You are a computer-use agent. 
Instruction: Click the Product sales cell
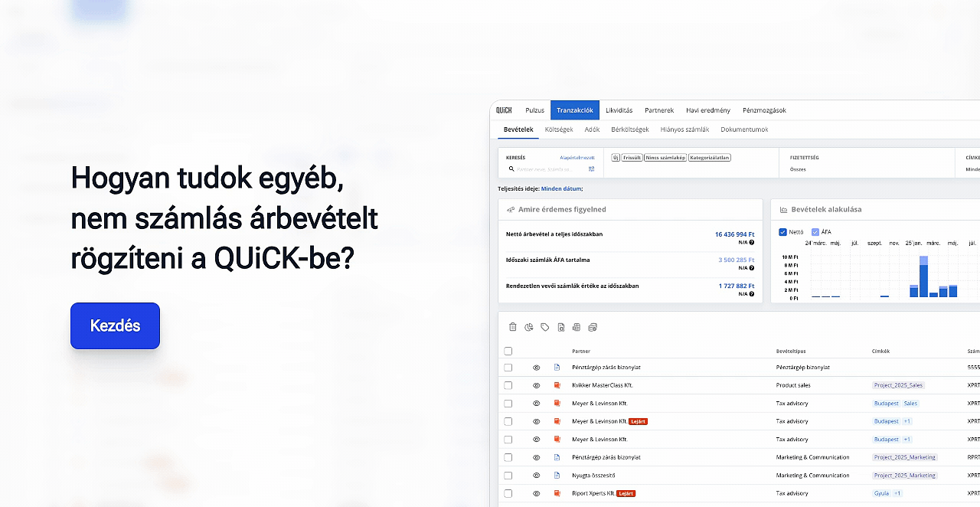point(793,385)
